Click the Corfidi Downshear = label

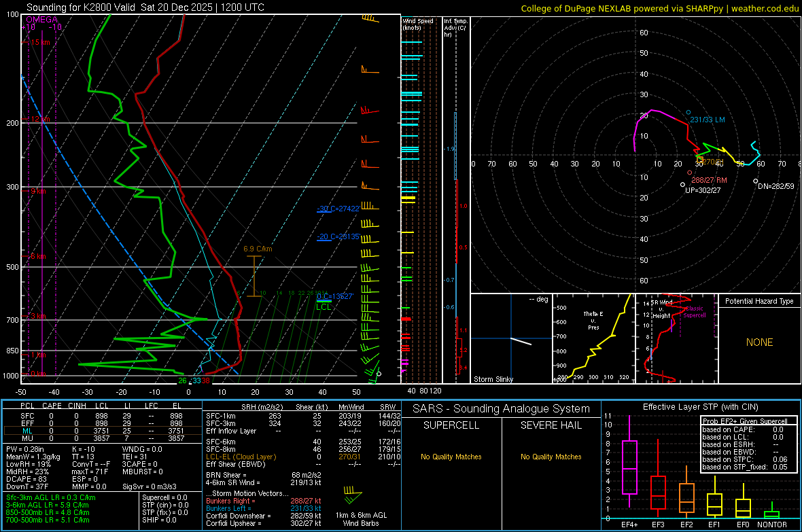[x=239, y=516]
